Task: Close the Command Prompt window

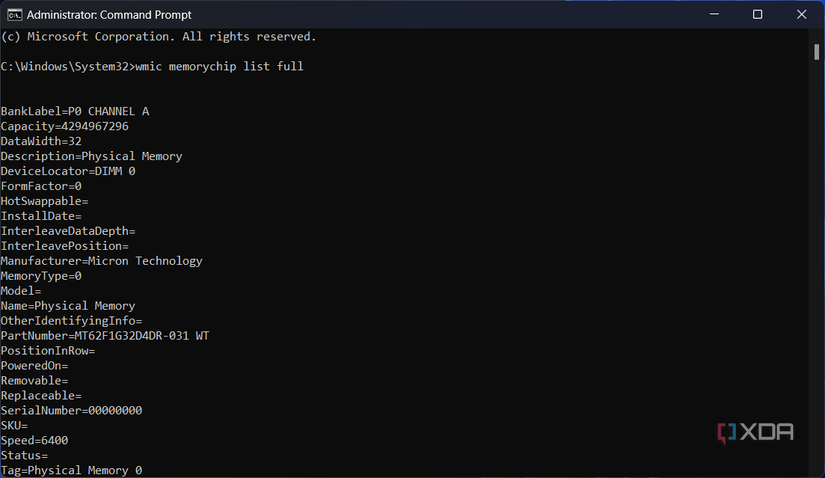Action: click(x=802, y=14)
